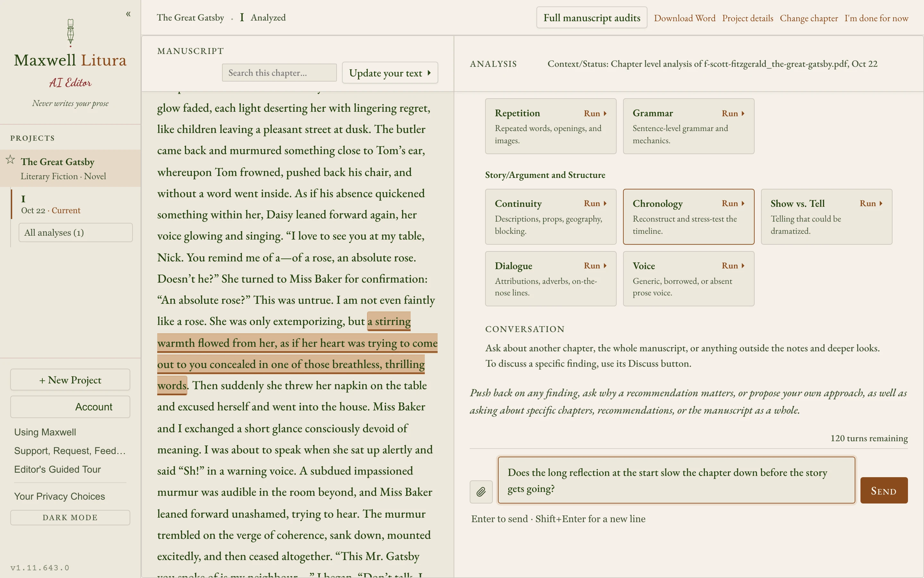The image size is (924, 578).
Task: Click The Great Gatsby breadcrumb title
Action: [190, 18]
